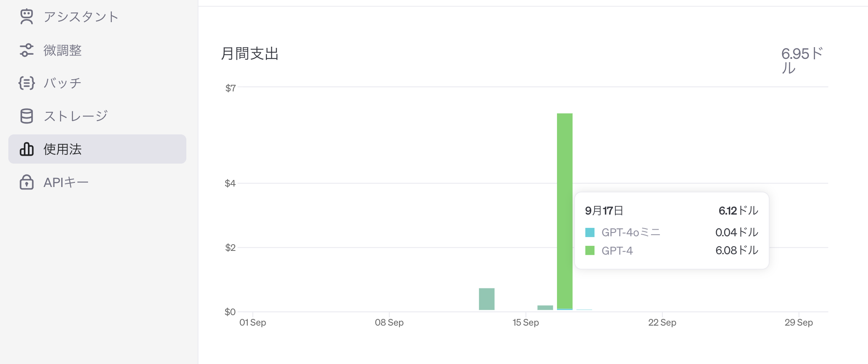
Task: Click the 月間支出 heading
Action: (x=250, y=54)
